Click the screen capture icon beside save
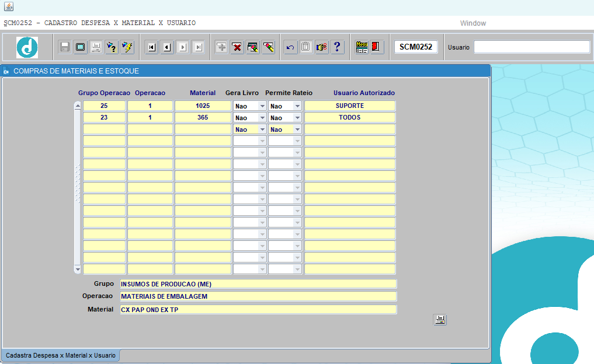The image size is (594, 364). pyautogui.click(x=81, y=47)
